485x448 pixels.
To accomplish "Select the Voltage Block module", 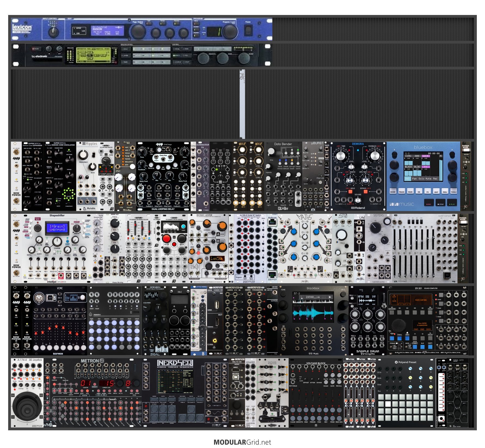I will 316,393.
